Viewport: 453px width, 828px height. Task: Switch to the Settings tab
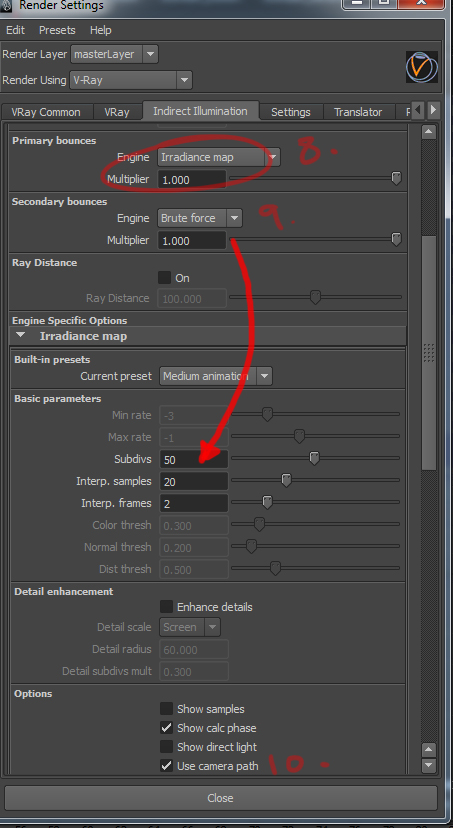tap(290, 112)
